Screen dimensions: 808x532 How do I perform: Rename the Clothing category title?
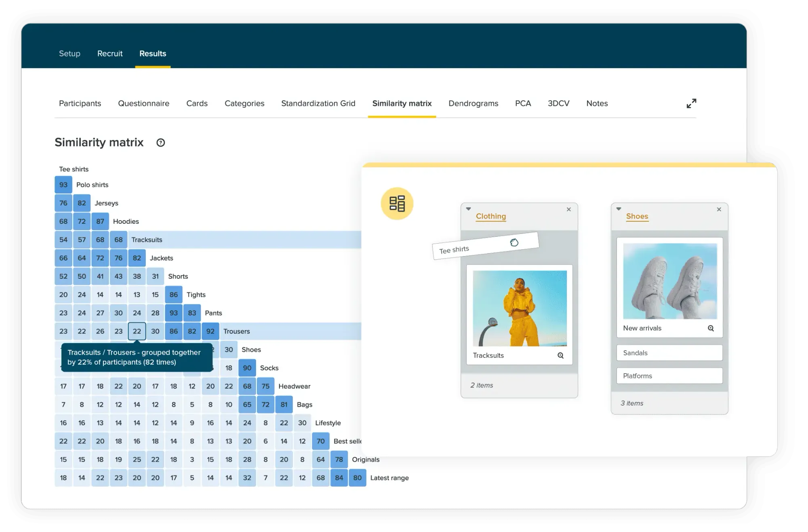(x=490, y=216)
